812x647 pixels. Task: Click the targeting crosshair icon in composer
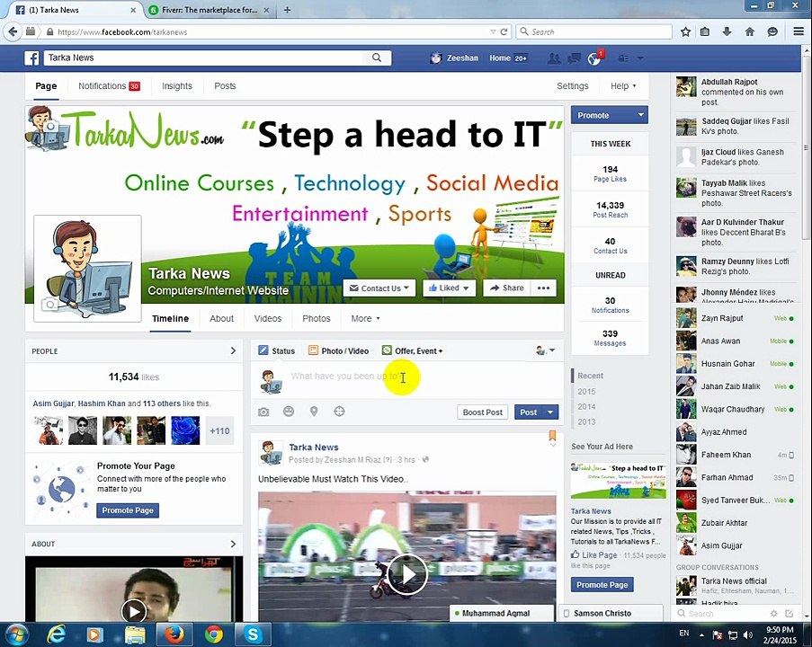click(339, 412)
